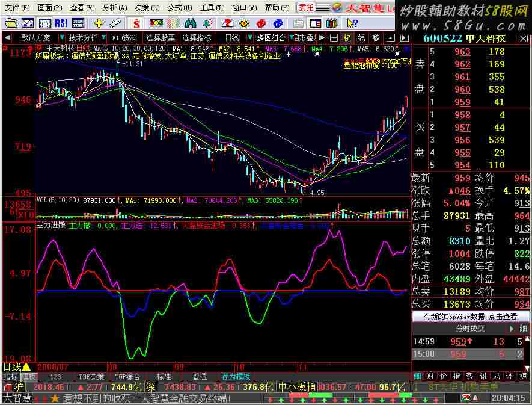This screenshot has height=405, width=532.
Task: Click the help arrow question-mark icon
Action: (352, 23)
